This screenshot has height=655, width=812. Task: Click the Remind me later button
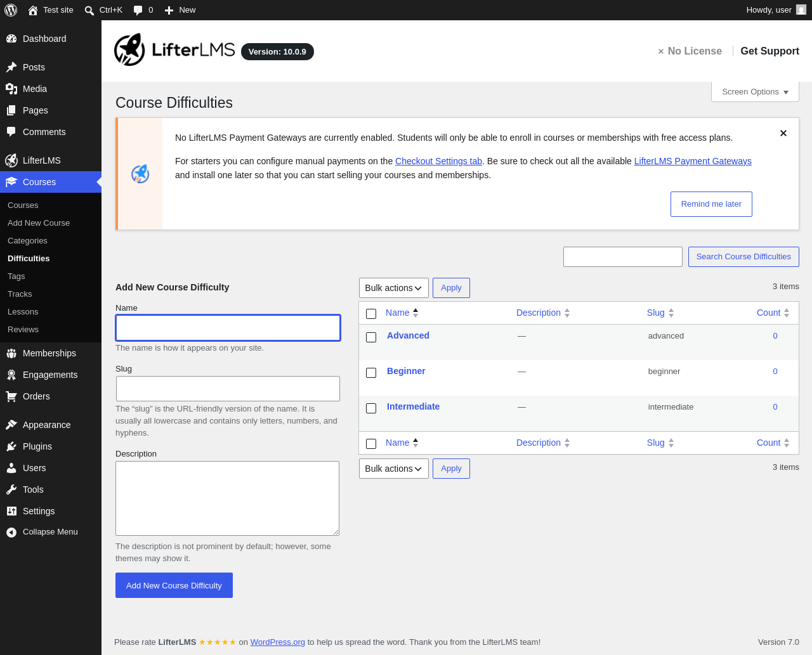(711, 204)
